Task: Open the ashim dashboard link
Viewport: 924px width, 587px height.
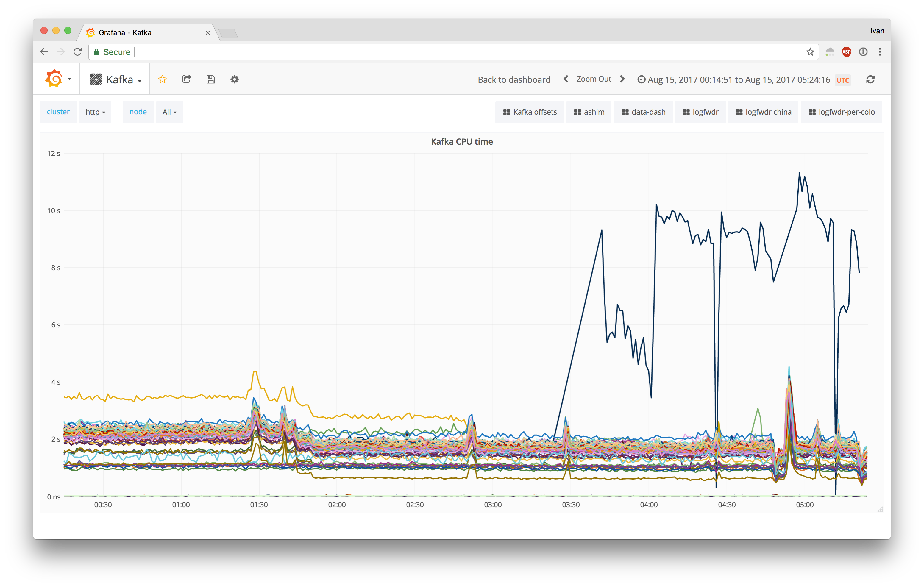Action: click(x=589, y=112)
